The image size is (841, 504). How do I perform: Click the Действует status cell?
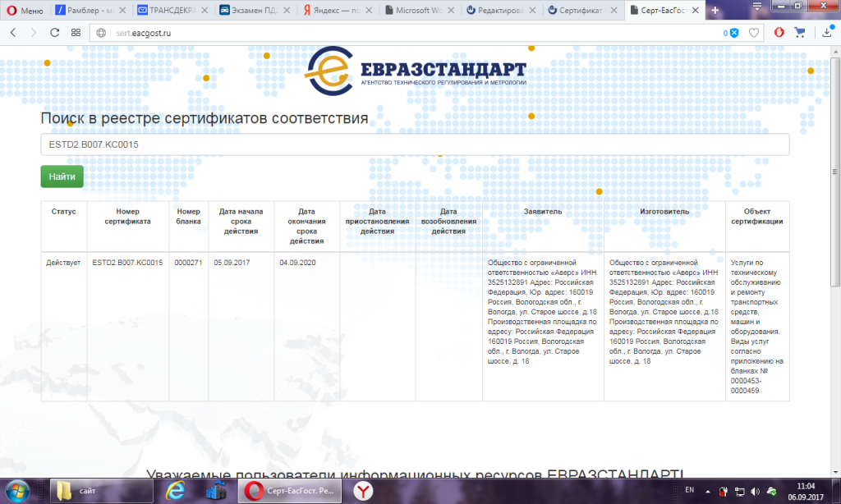coord(63,263)
